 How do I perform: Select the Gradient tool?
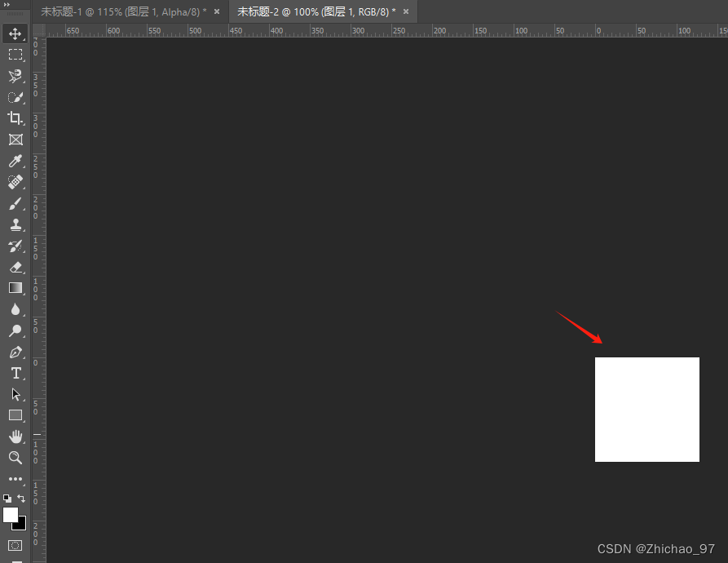(x=15, y=288)
